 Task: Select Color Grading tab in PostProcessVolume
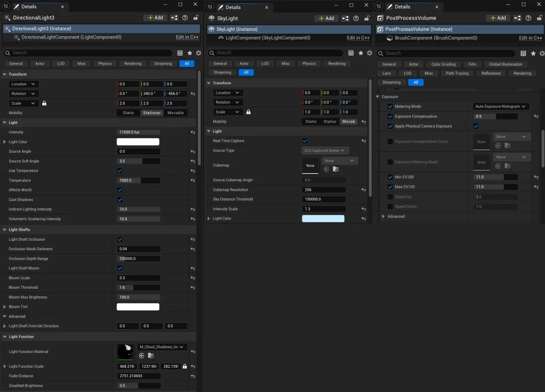point(443,64)
